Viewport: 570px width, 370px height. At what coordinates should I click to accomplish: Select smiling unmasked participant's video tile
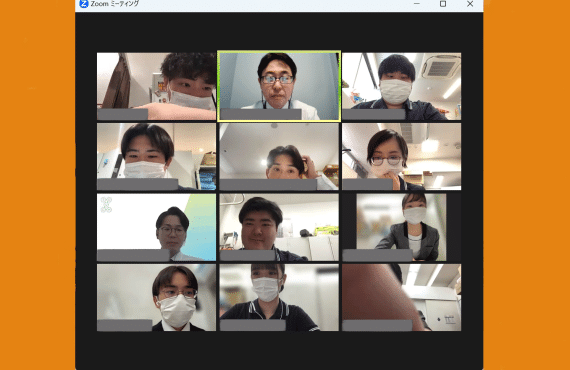pos(279,227)
